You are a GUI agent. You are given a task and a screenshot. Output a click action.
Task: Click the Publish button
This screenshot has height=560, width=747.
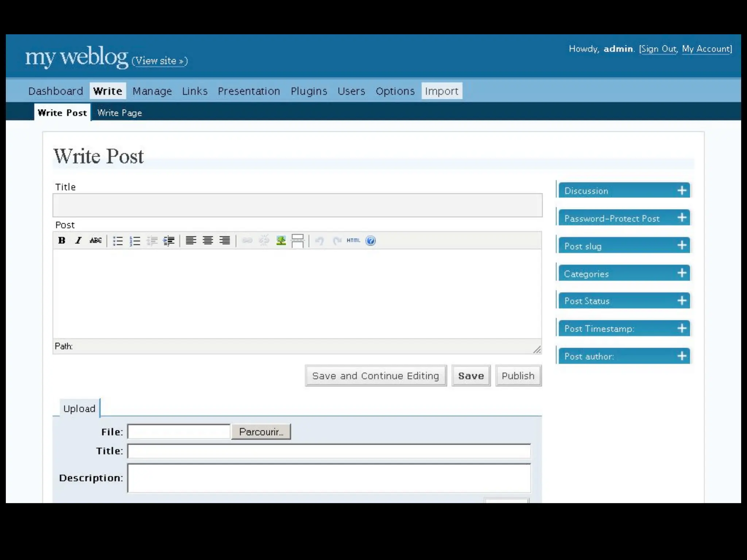coord(518,376)
